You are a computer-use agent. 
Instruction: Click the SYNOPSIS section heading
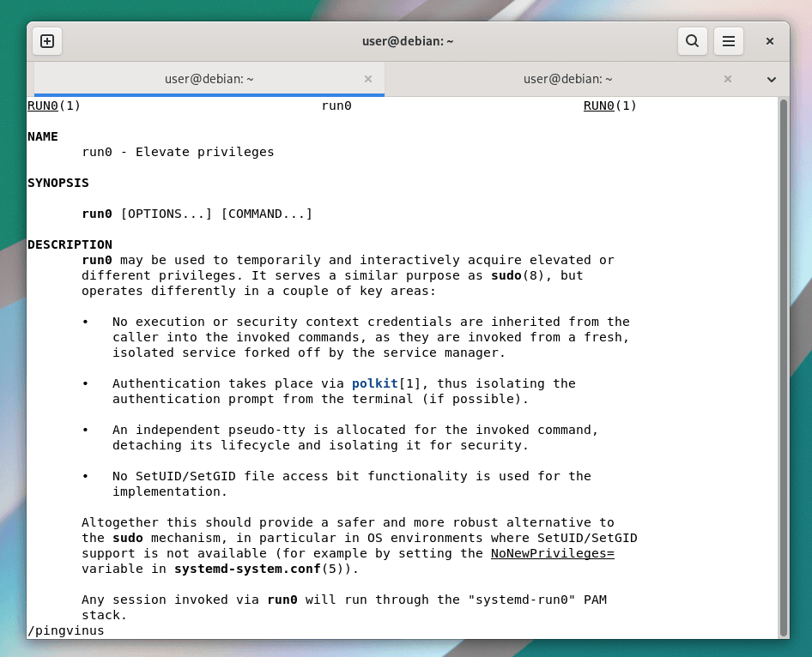coord(58,183)
